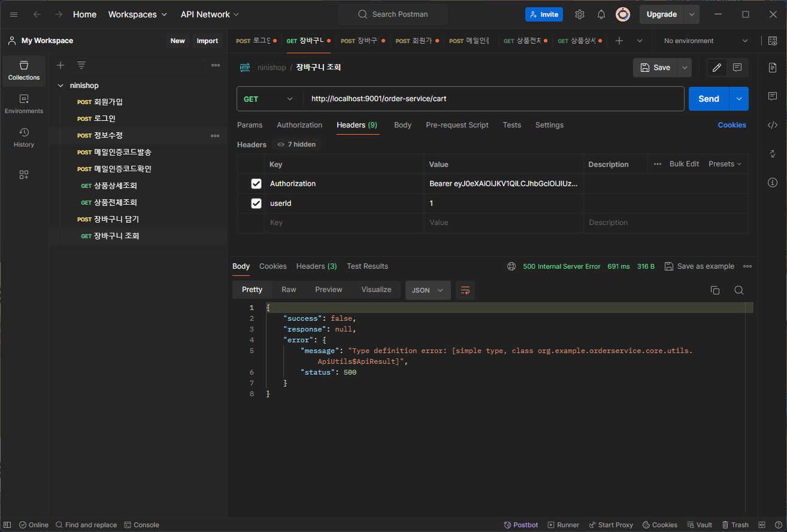Click the request URL field
The image size is (787, 532).
[x=494, y=99]
